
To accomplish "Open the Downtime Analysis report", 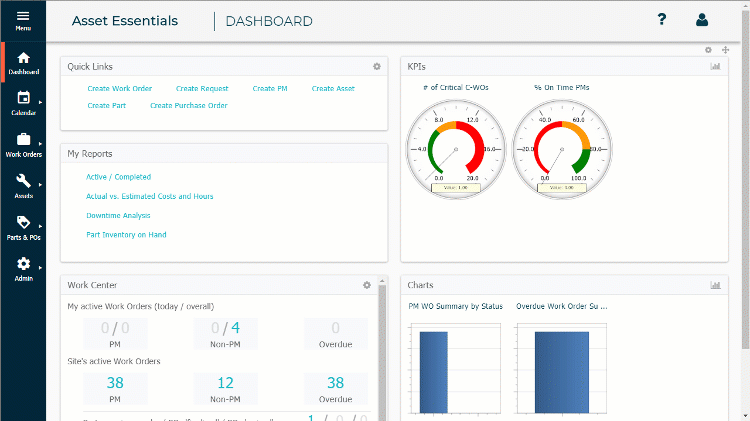I will 118,215.
